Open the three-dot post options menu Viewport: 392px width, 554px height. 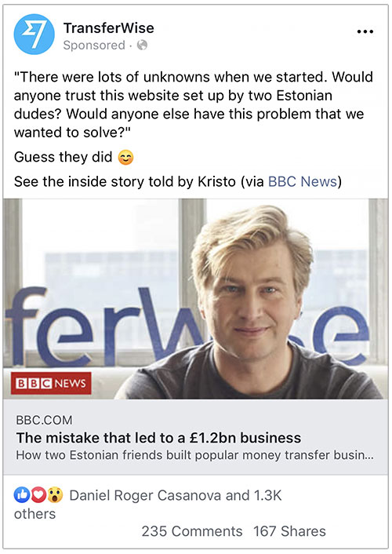365,31
